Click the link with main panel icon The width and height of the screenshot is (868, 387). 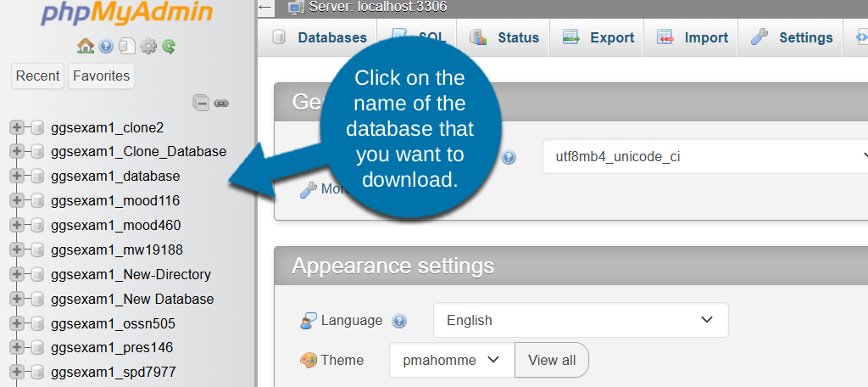click(221, 103)
